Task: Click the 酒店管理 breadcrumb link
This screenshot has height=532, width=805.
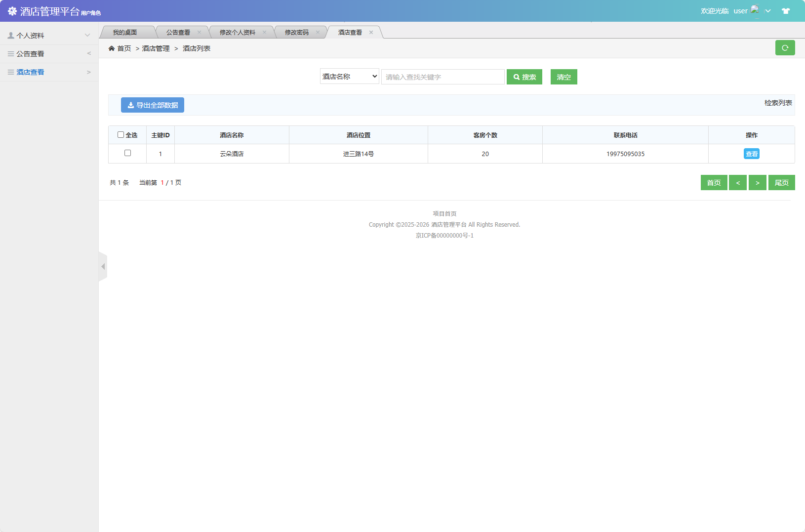Action: 156,48
